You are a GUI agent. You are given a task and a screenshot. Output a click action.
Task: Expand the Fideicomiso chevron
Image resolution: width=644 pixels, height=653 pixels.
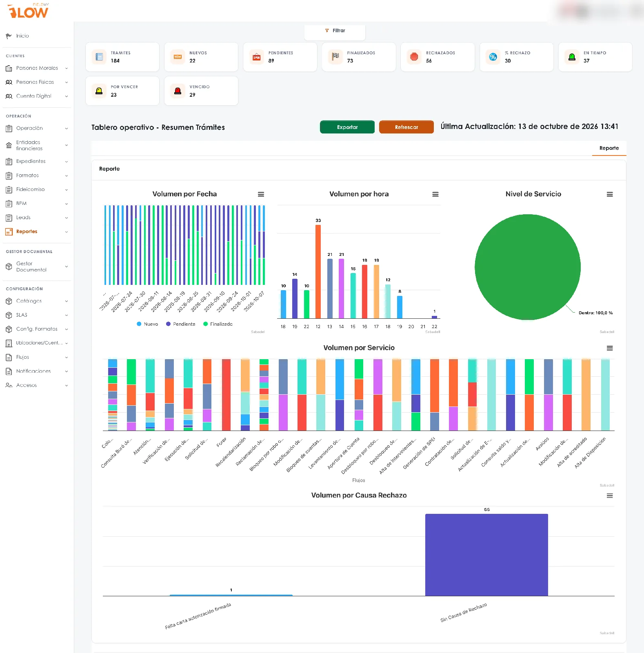click(x=67, y=190)
